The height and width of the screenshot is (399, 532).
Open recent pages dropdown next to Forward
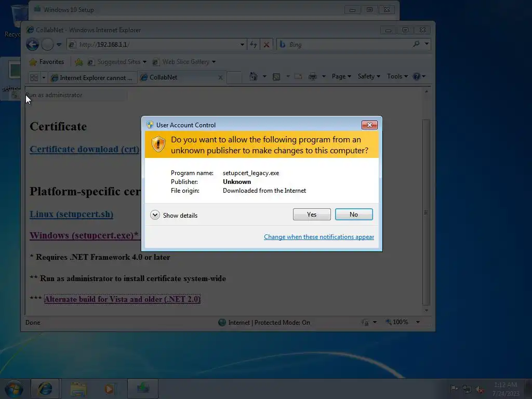pyautogui.click(x=59, y=45)
